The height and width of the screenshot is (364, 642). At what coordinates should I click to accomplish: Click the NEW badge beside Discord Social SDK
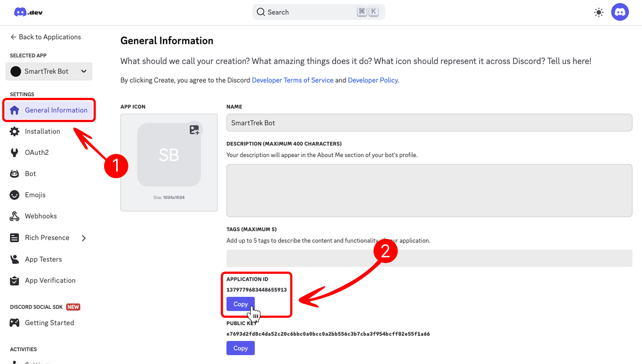click(73, 307)
